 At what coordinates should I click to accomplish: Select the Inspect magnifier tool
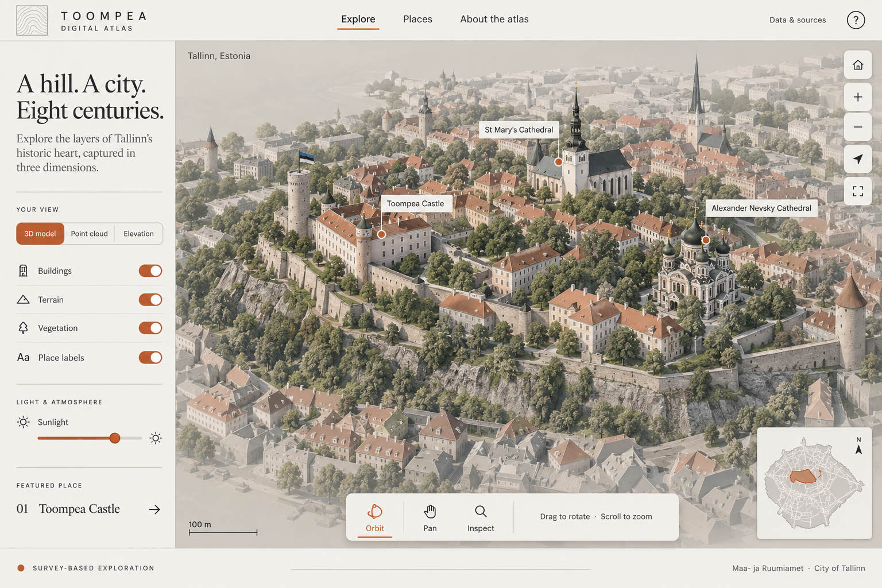pos(481,517)
